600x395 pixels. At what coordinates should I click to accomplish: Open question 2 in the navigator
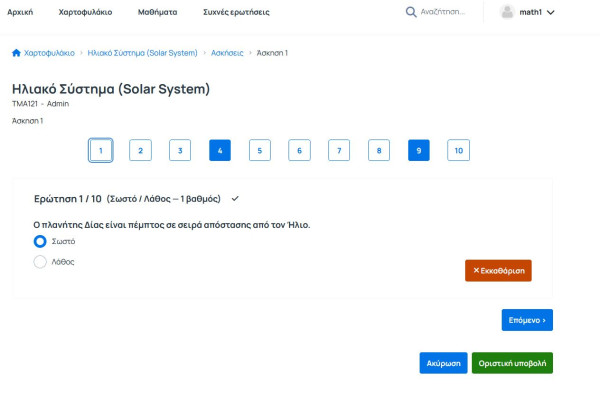coord(140,150)
